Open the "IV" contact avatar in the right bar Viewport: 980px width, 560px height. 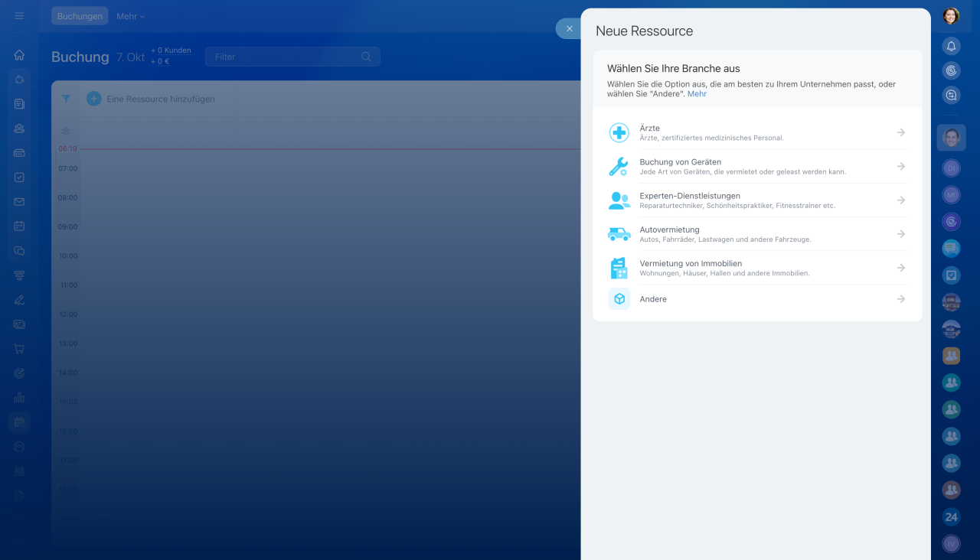coord(951,544)
